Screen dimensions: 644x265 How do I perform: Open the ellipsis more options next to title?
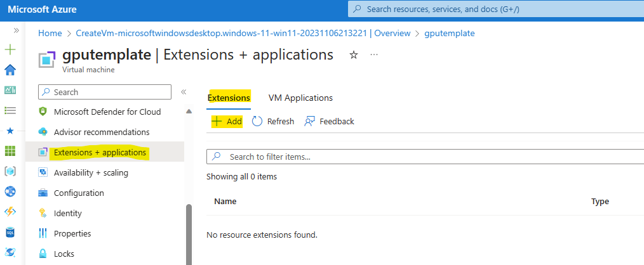tap(373, 55)
